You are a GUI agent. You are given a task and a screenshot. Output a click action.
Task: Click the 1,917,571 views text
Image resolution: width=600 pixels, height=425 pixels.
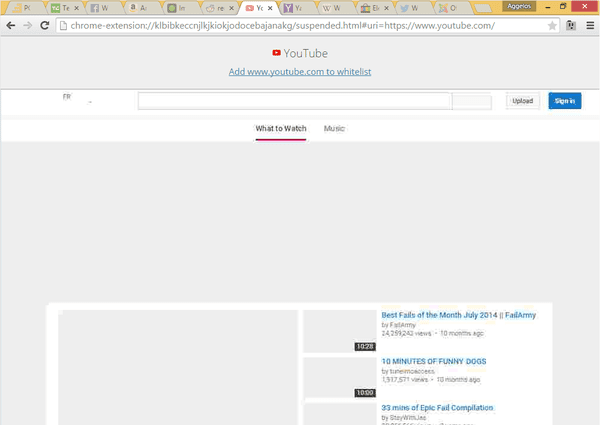(404, 379)
